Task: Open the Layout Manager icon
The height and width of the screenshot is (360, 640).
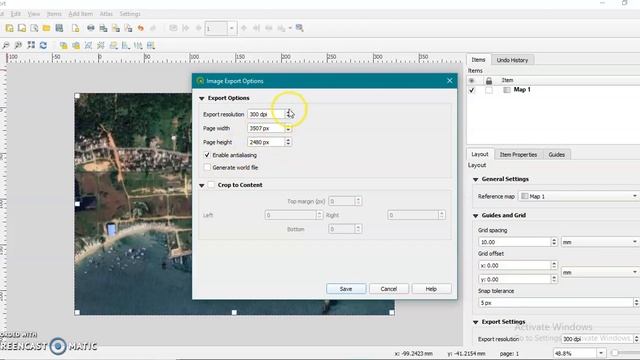Action: (x=34, y=28)
